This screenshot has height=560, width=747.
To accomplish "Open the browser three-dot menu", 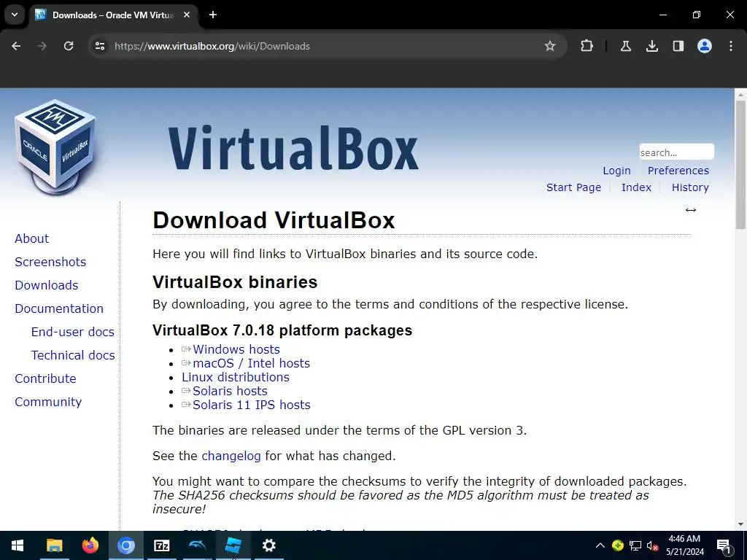I will point(730,46).
